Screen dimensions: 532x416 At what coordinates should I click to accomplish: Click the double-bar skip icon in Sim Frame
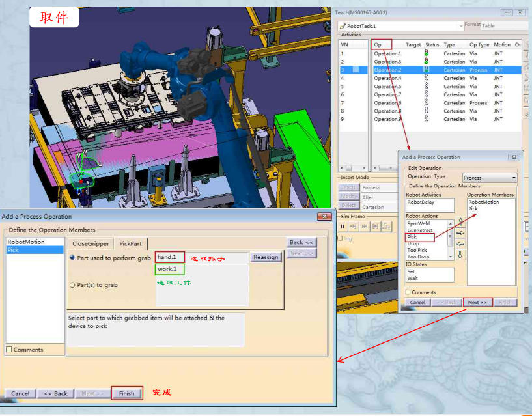pos(365,227)
